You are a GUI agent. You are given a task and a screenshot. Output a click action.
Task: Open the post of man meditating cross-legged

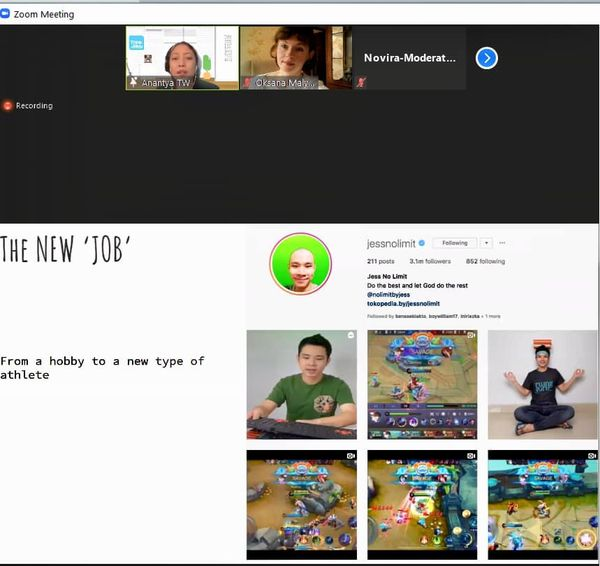[x=542, y=384]
